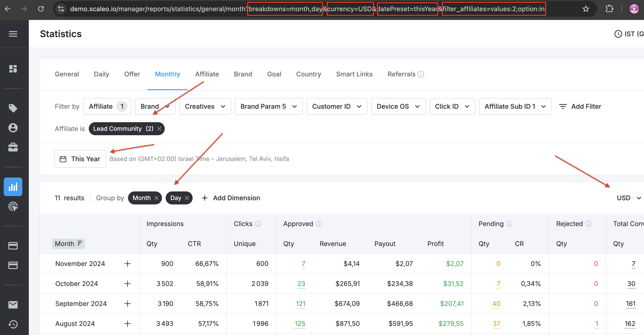Expand the Creatives filter dropdown
Screen dimensions: 644x335
coord(205,106)
